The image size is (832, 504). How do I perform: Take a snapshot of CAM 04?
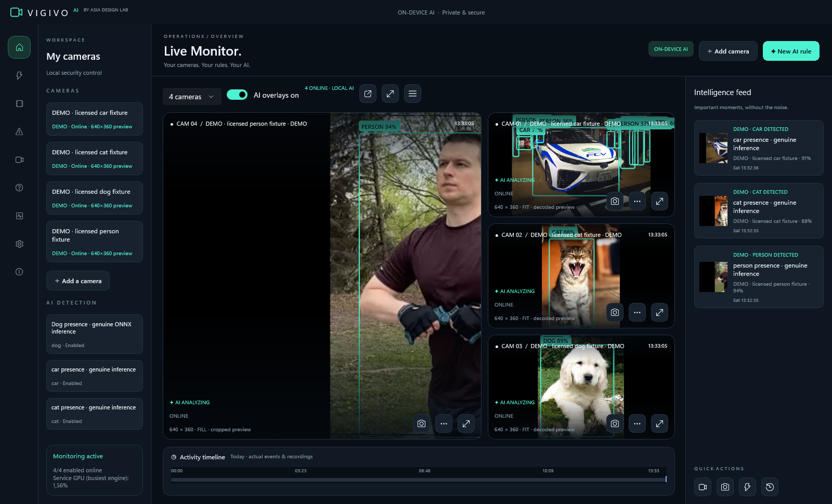click(421, 423)
